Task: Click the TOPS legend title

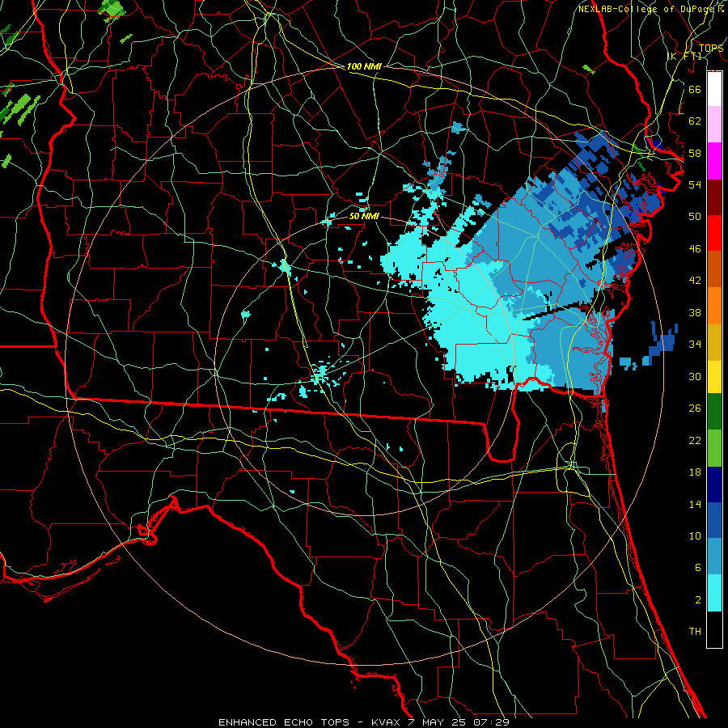Action: 711,49
